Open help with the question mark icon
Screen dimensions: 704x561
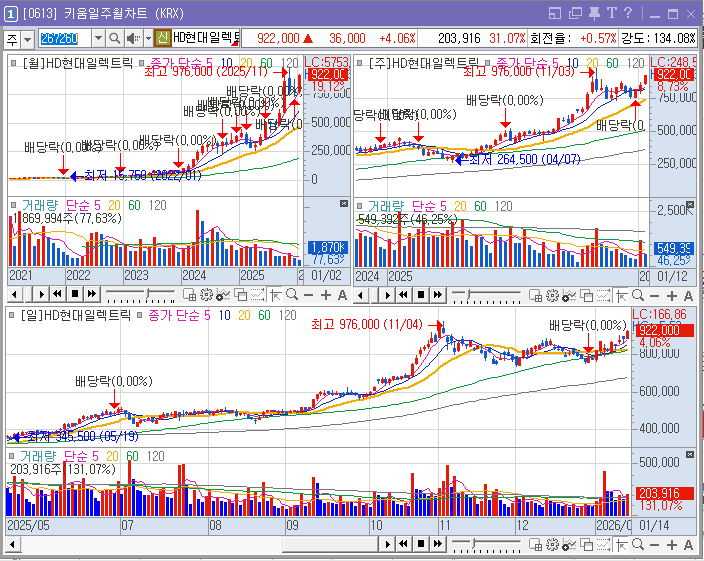[x=628, y=13]
